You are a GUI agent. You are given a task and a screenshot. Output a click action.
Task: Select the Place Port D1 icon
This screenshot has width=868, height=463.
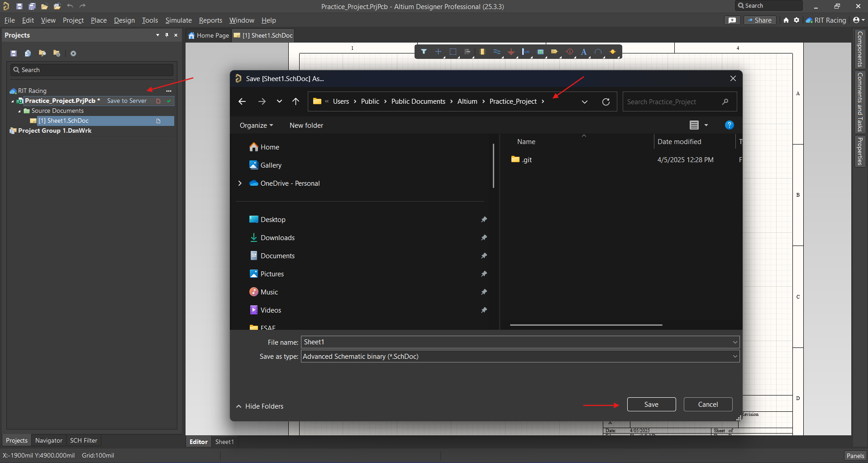coord(555,52)
